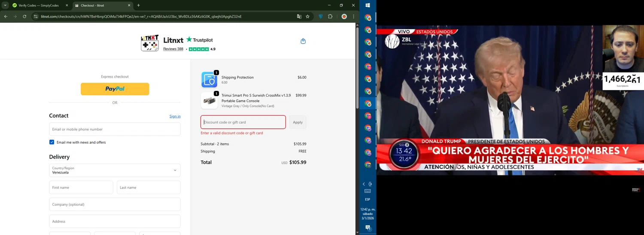
Task: Bookmark this page with the star
Action: 307,17
